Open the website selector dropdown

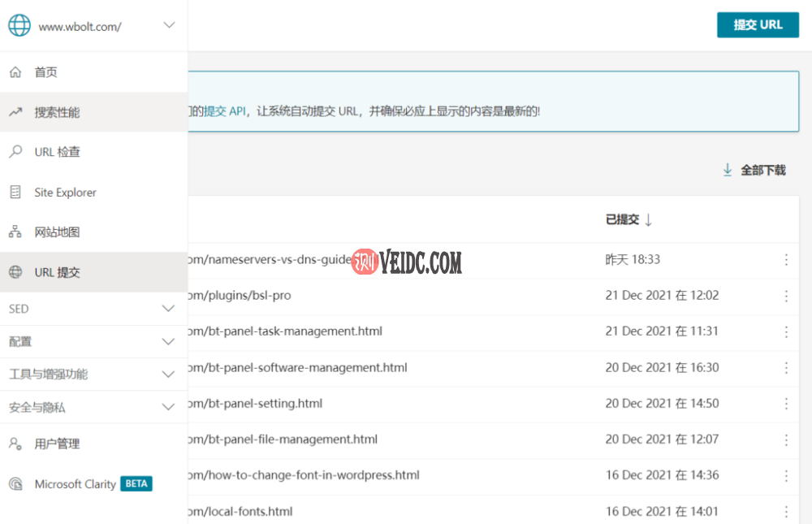coord(169,25)
